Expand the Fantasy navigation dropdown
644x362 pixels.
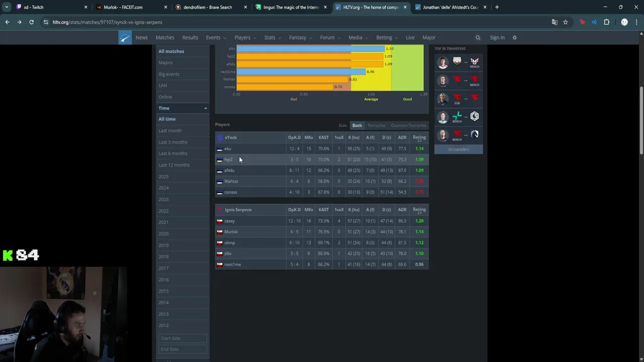[300, 38]
